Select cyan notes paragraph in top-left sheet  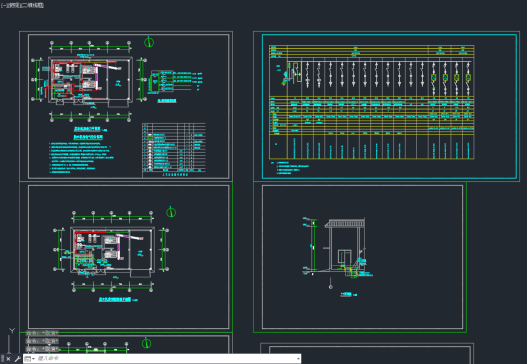[x=82, y=157]
